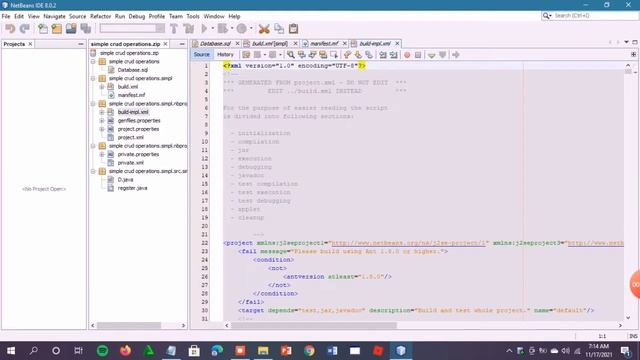640x360 pixels.
Task: Click the Paste clipboard icon
Action: coord(293,29)
